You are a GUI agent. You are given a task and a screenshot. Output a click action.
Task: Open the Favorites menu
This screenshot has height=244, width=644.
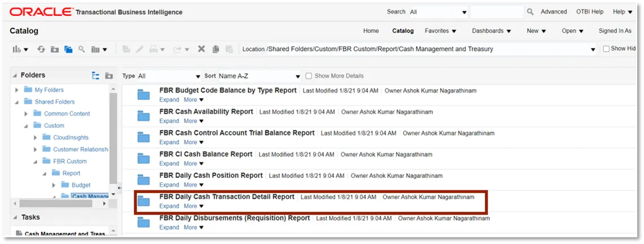[x=440, y=31]
